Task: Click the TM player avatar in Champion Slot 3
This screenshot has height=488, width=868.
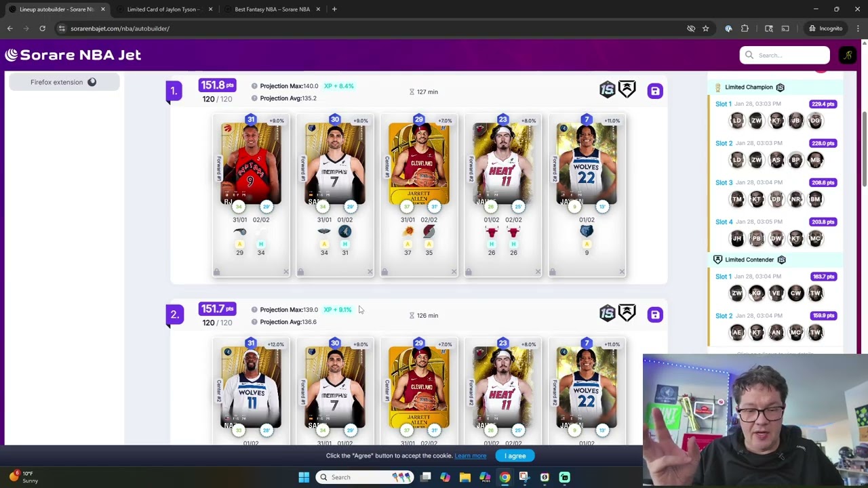Action: click(x=737, y=199)
